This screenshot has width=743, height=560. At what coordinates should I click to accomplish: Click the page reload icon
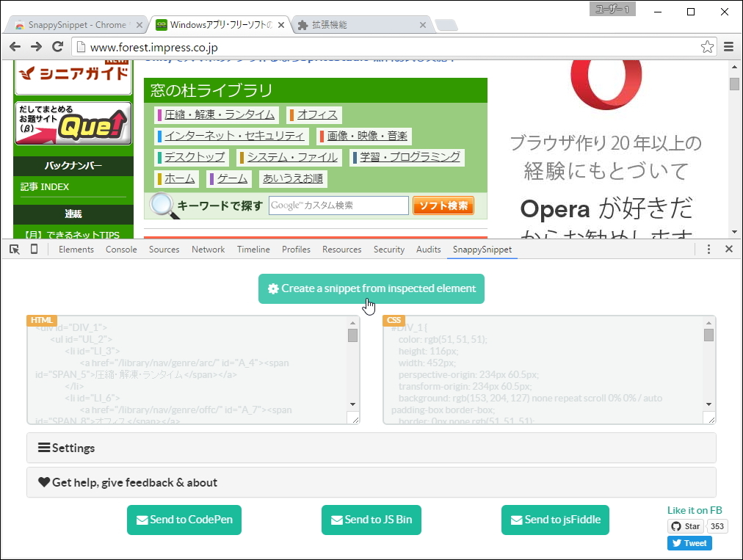pos(58,46)
